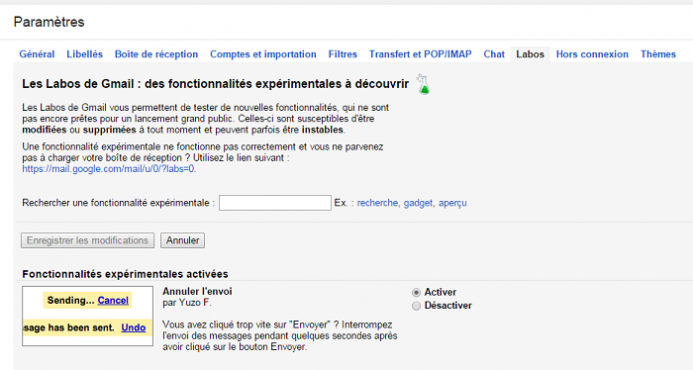Click the Annuler l'envoi preview thumbnail
Image resolution: width=693 pixels, height=370 pixels.
tap(88, 316)
